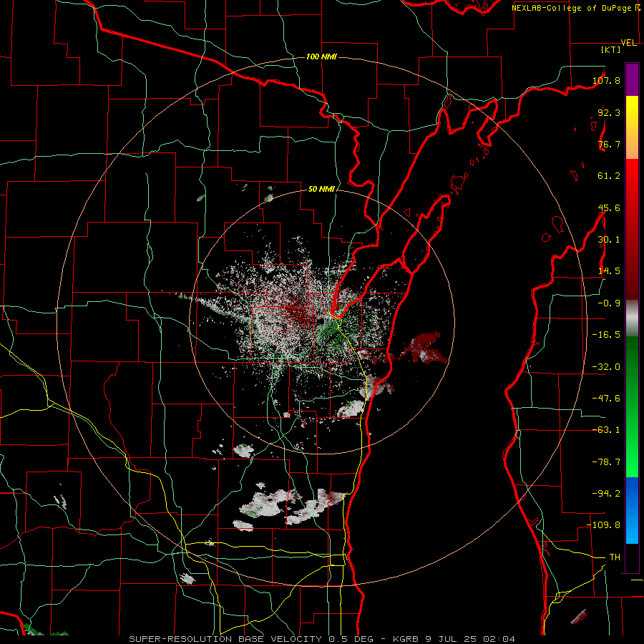The width and height of the screenshot is (644, 644).
Task: Select the -0.9 velocity scale value
Action: [609, 303]
